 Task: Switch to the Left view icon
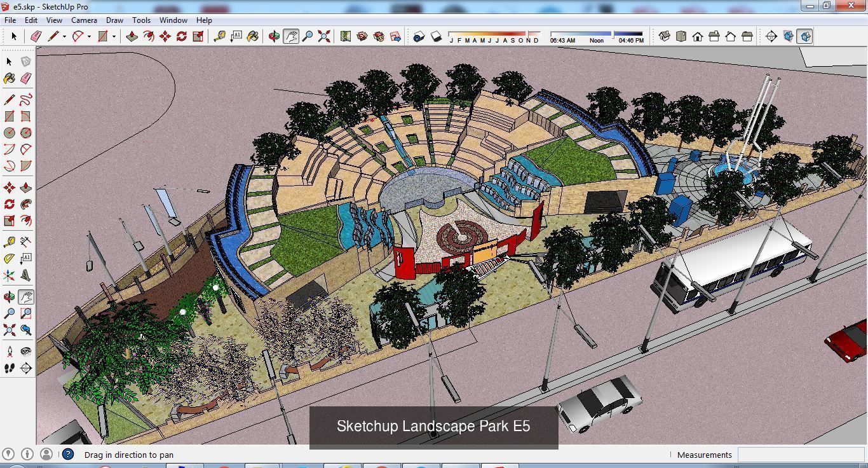pyautogui.click(x=747, y=36)
